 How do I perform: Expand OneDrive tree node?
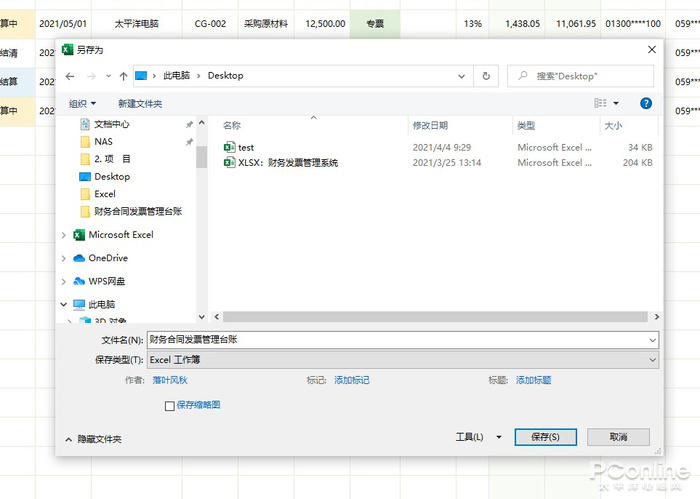pyautogui.click(x=63, y=258)
